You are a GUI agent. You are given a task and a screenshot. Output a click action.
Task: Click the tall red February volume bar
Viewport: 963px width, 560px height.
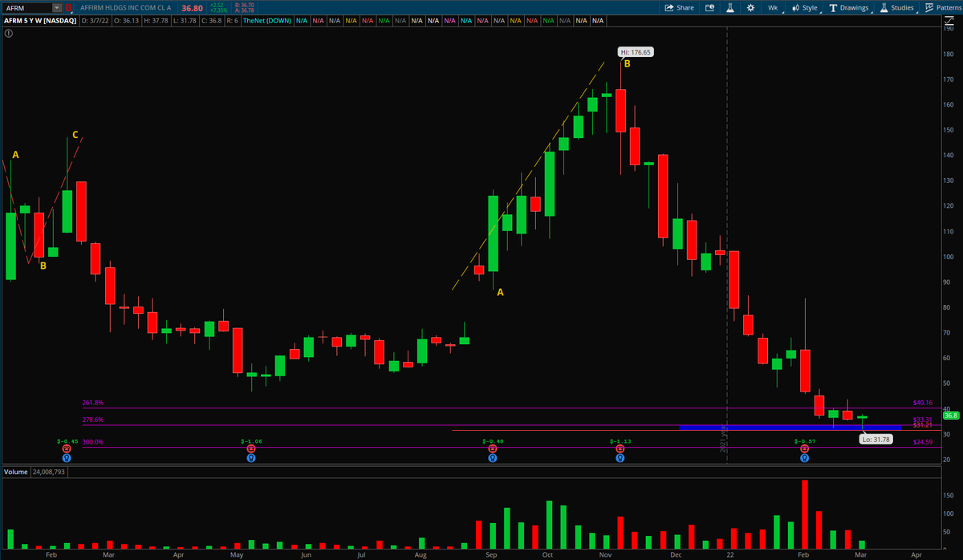pyautogui.click(x=805, y=514)
